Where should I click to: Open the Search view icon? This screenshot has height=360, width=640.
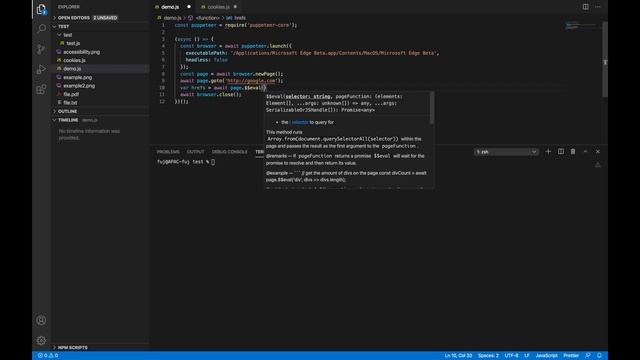click(x=41, y=29)
